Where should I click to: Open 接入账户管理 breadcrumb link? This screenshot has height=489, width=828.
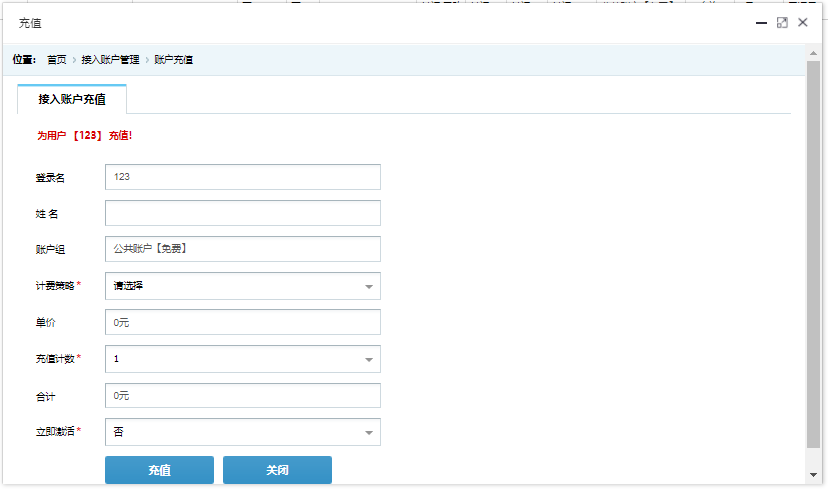tap(110, 60)
